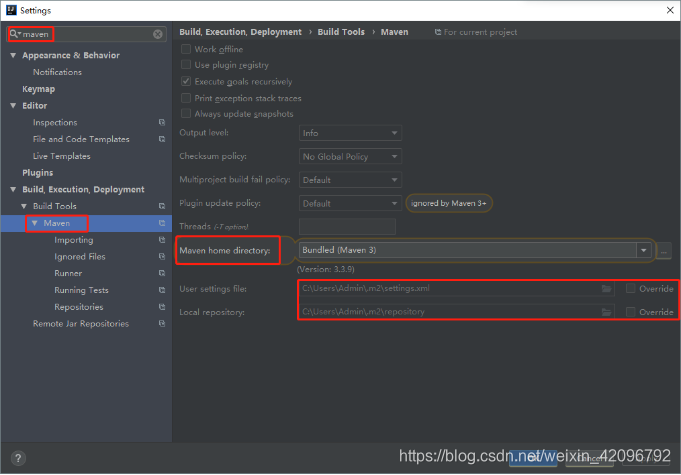Collapse Appearance & Behavior tree node
Viewport: 681px width, 475px height.
[x=13, y=56]
